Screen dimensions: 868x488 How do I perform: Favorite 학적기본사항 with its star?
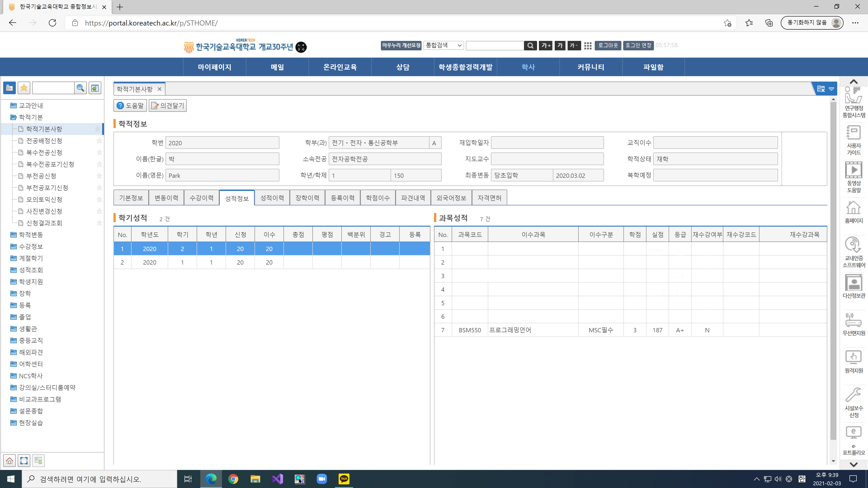97,129
